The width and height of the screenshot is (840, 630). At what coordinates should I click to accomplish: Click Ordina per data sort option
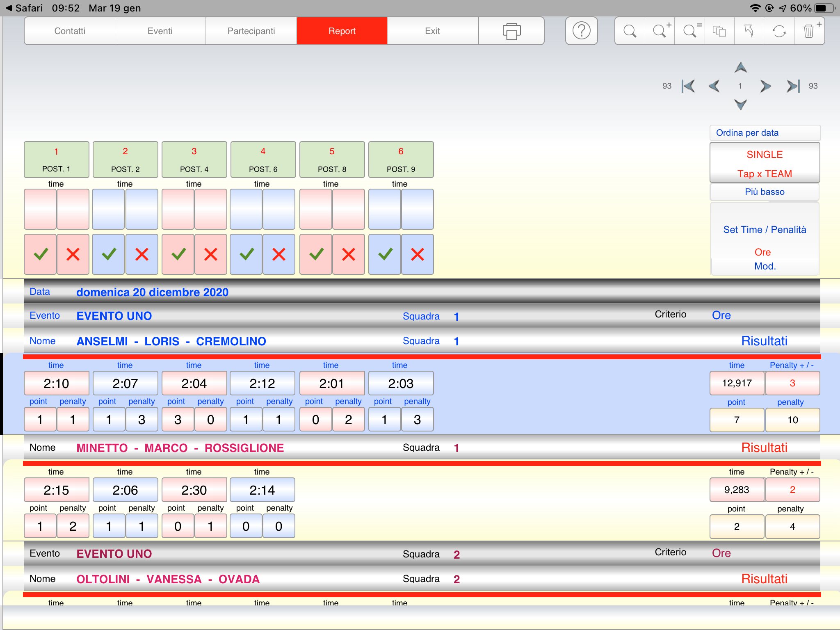765,133
